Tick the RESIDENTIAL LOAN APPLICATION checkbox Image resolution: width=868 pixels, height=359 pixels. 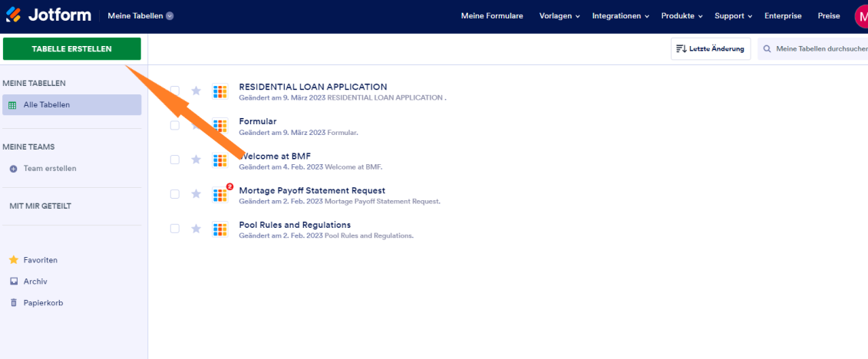pyautogui.click(x=175, y=91)
